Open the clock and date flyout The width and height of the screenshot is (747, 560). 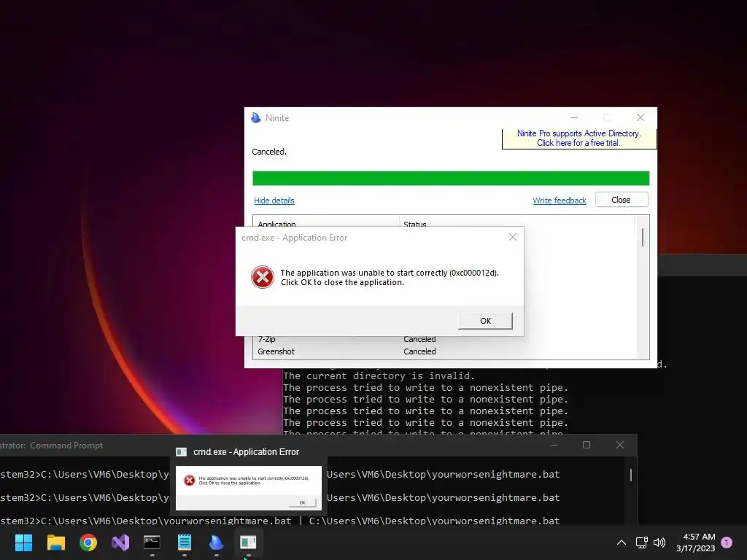[x=695, y=542]
